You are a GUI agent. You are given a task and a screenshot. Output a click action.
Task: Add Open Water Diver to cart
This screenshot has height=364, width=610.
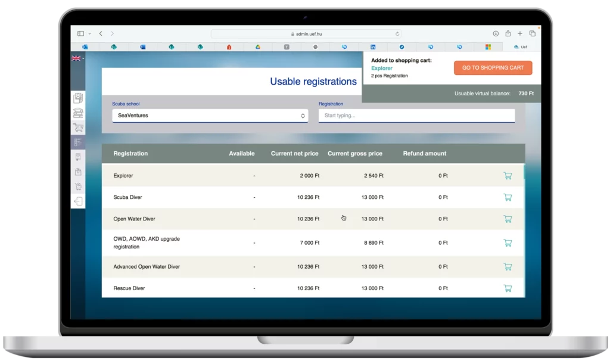tap(508, 219)
